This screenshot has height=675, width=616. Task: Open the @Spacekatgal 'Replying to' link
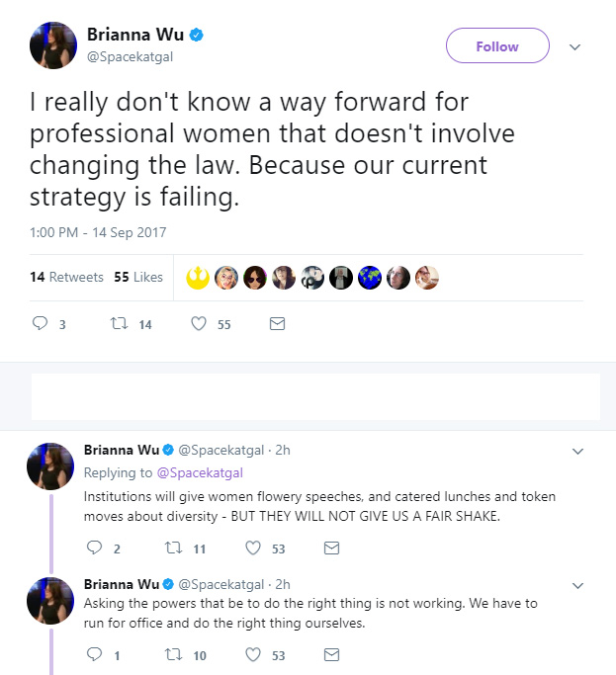200,472
